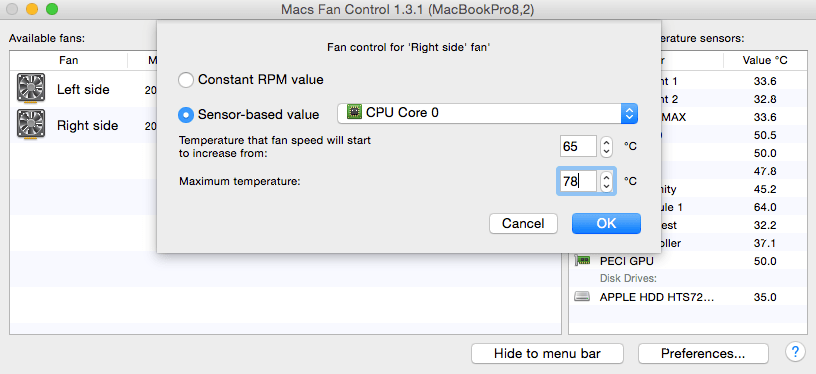
Task: Confirm fan settings with OK button
Action: coord(606,224)
